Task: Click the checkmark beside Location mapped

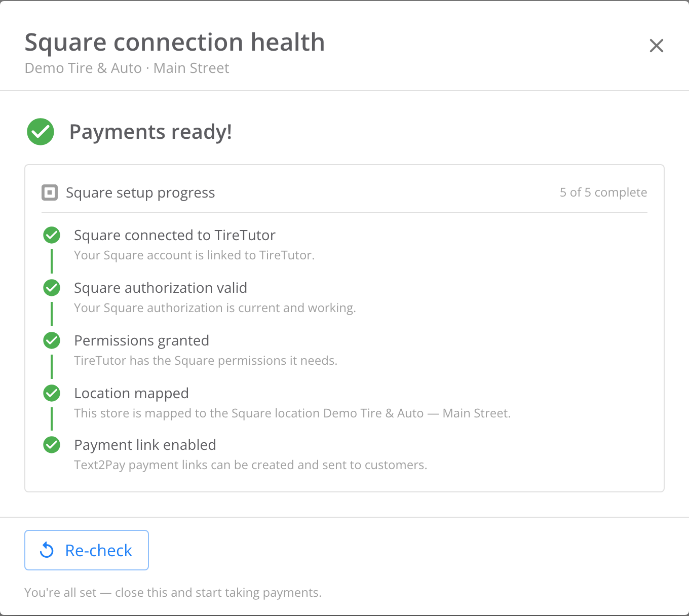Action: (x=52, y=393)
